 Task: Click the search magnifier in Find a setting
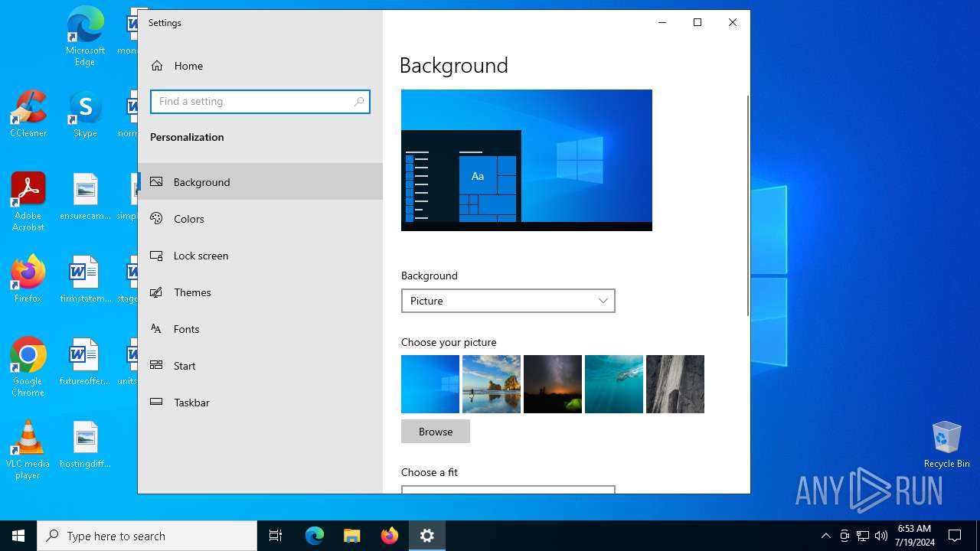point(359,102)
